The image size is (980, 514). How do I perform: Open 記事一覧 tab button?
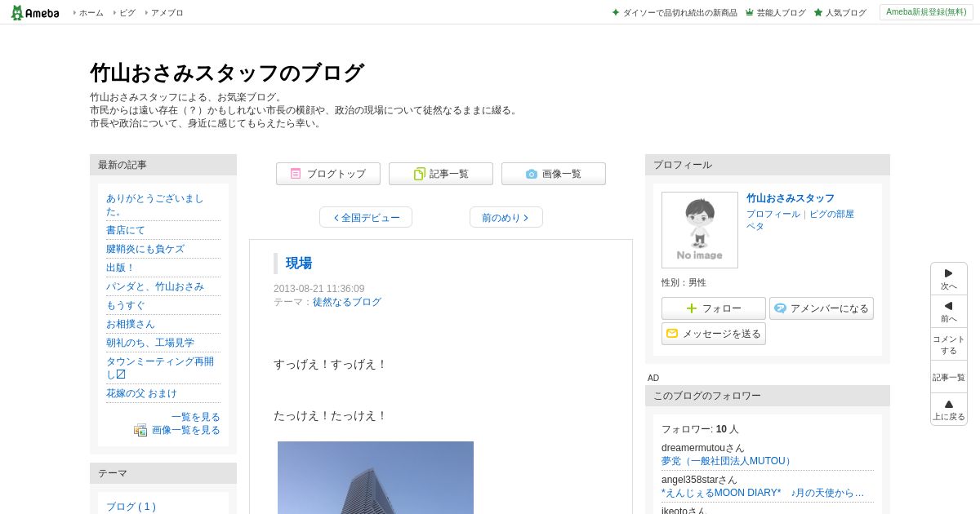[x=441, y=174]
